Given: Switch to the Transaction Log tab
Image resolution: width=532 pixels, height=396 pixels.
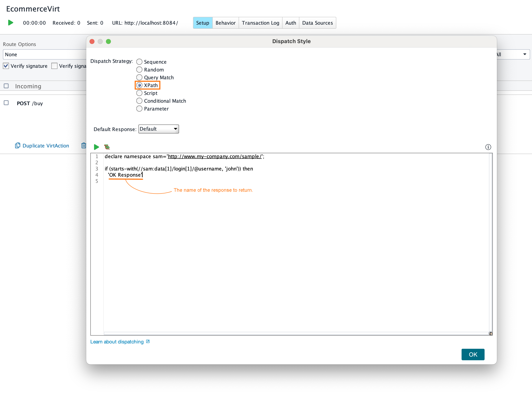Looking at the screenshot, I should [261, 23].
